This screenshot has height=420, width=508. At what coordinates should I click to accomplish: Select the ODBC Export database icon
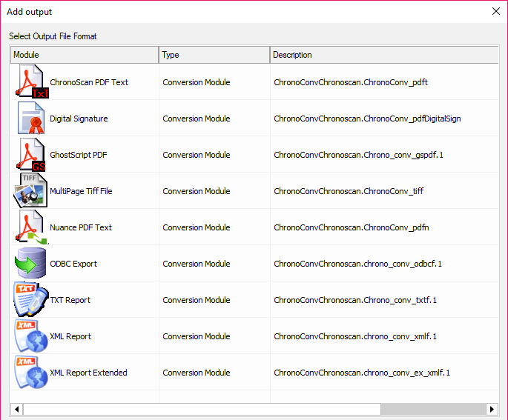pyautogui.click(x=31, y=263)
